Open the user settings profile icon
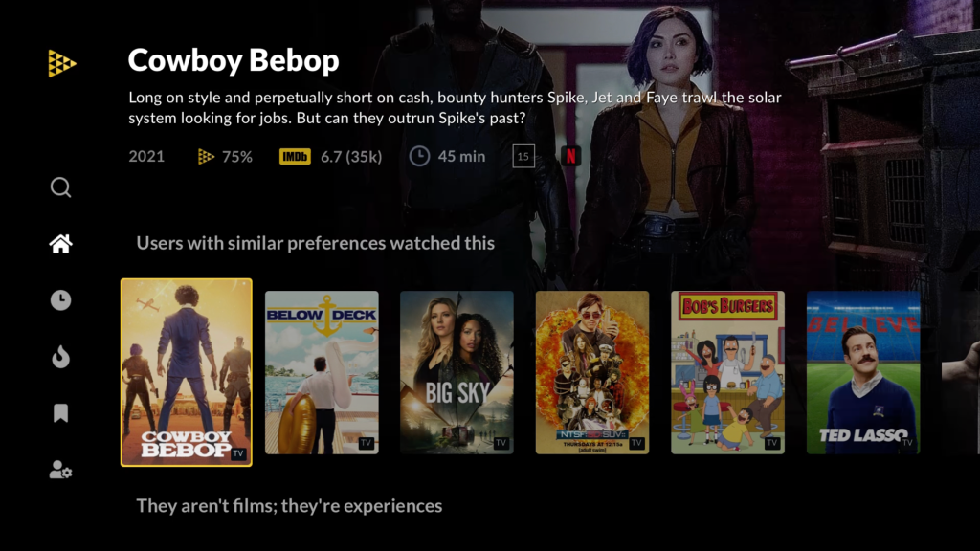 click(x=60, y=470)
